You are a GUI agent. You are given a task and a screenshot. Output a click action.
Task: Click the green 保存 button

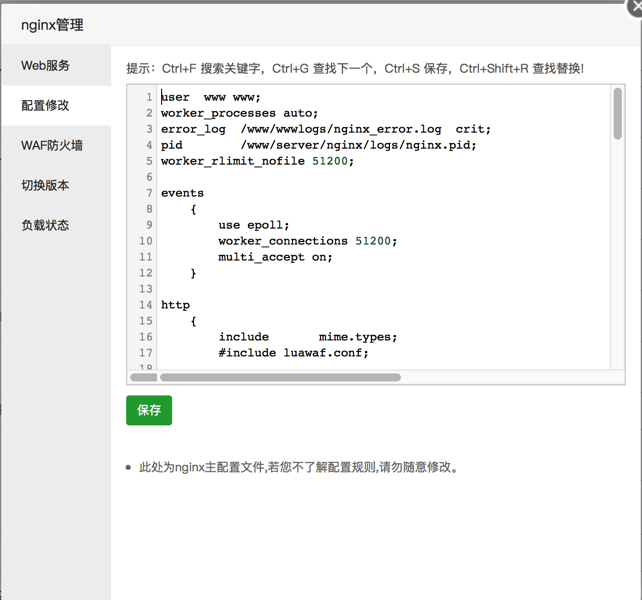[149, 410]
